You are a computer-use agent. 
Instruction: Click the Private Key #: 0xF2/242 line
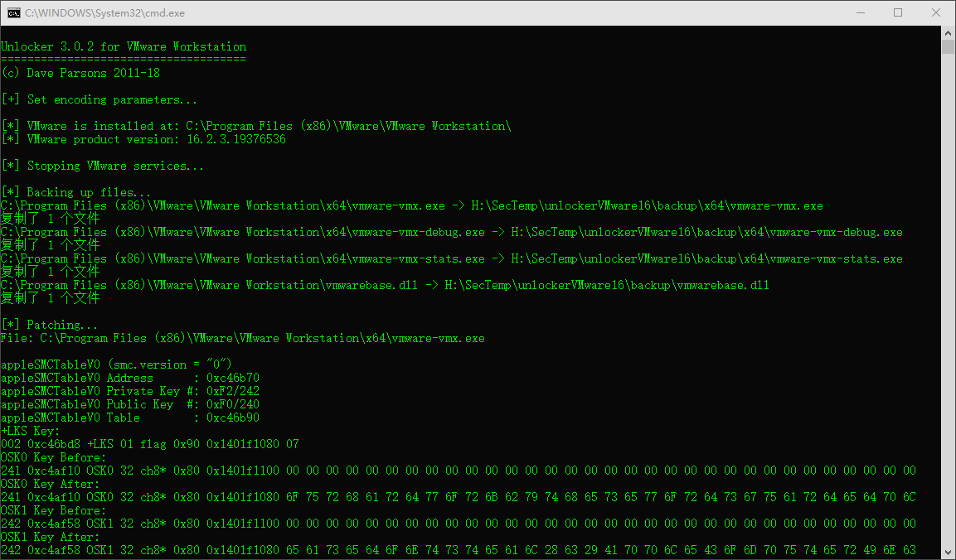coord(130,391)
